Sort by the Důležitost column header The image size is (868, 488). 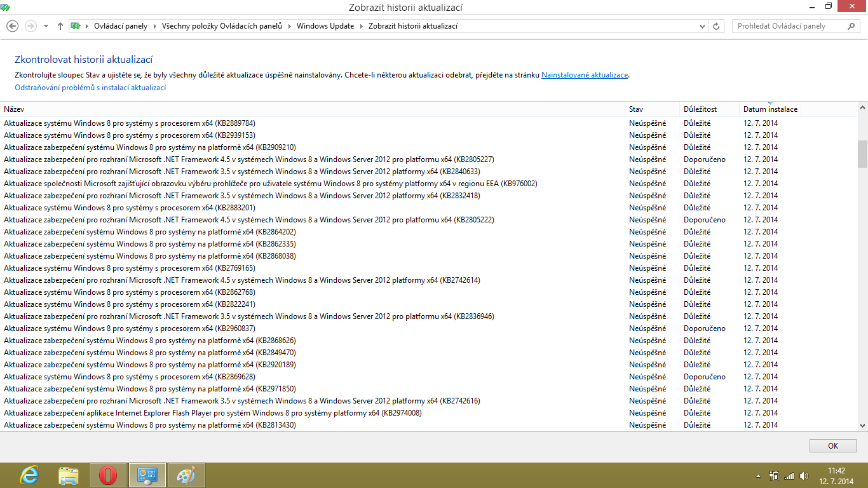(710, 109)
